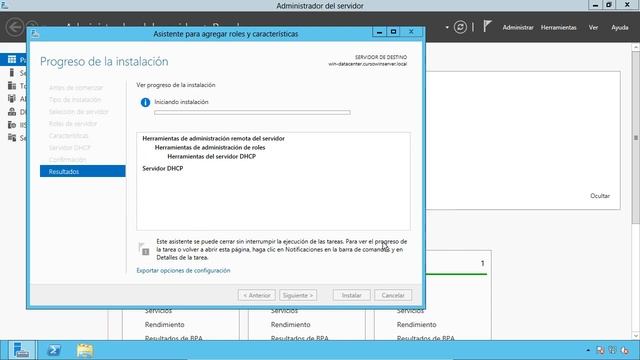Select the Servidor DHCP step in the wizard
The height and width of the screenshot is (360, 640).
[x=69, y=148]
